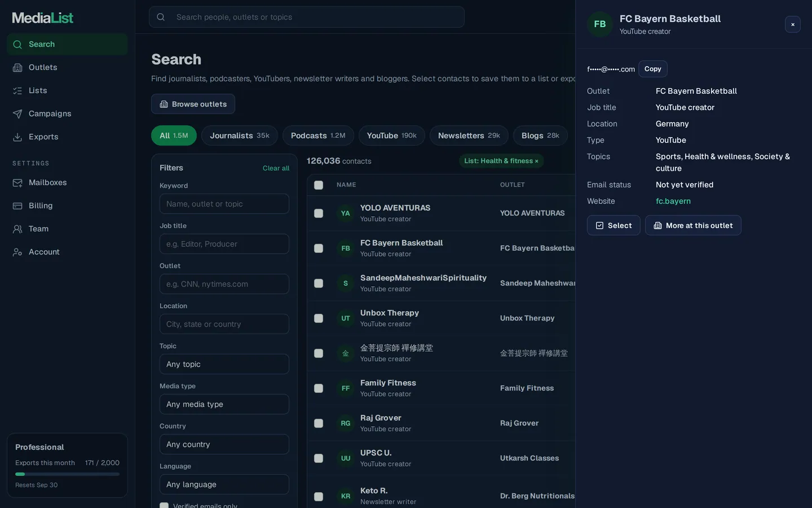Open Billing card icon

[x=17, y=205]
